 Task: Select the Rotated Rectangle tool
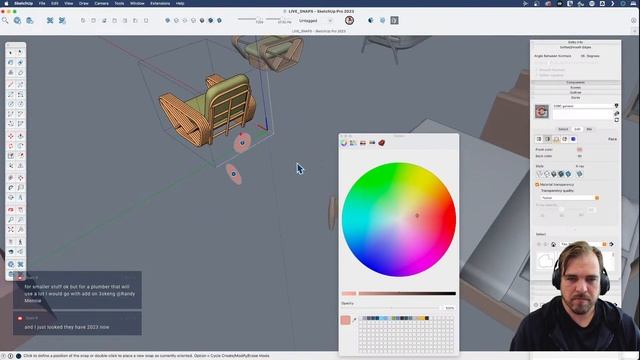[20, 94]
